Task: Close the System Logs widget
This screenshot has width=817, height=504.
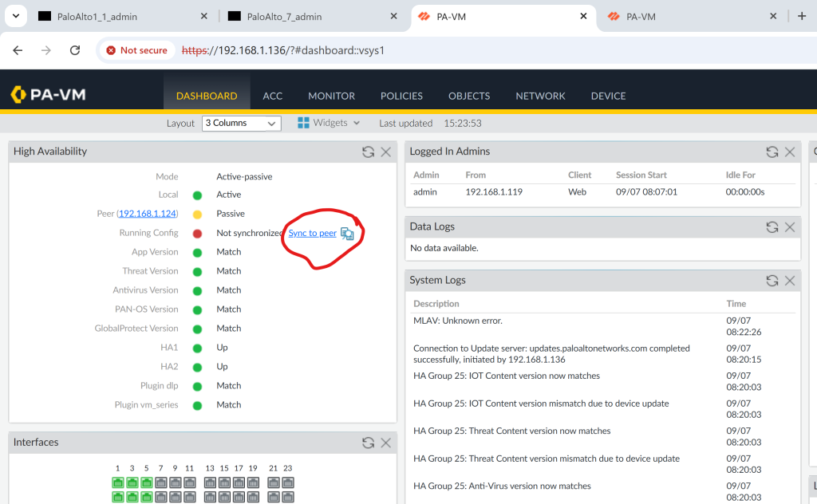Action: [790, 281]
